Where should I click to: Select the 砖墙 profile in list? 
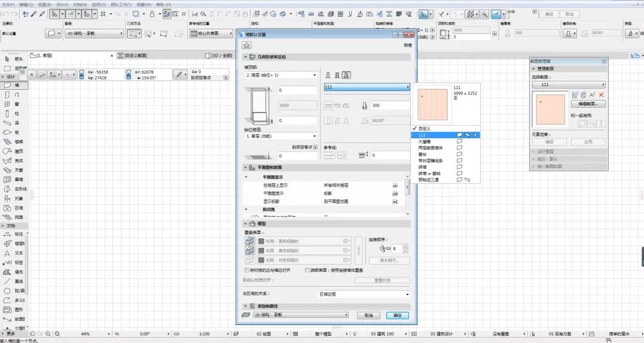coord(445,167)
